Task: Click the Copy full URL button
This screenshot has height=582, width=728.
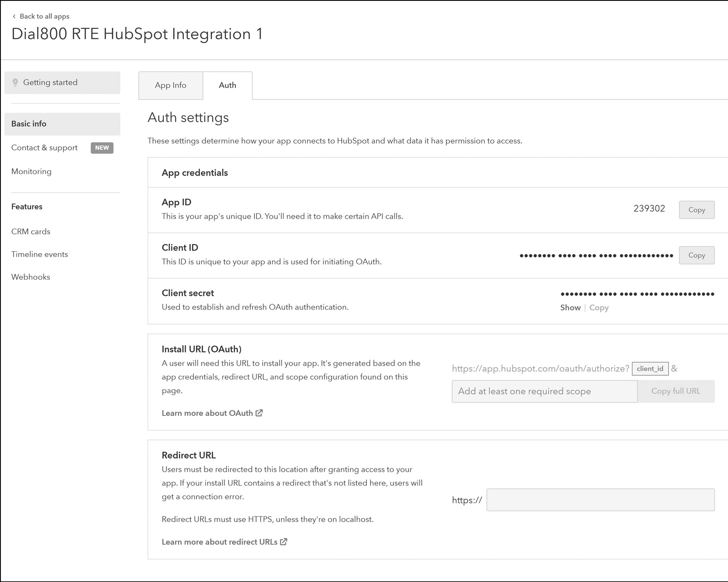Action: click(675, 391)
